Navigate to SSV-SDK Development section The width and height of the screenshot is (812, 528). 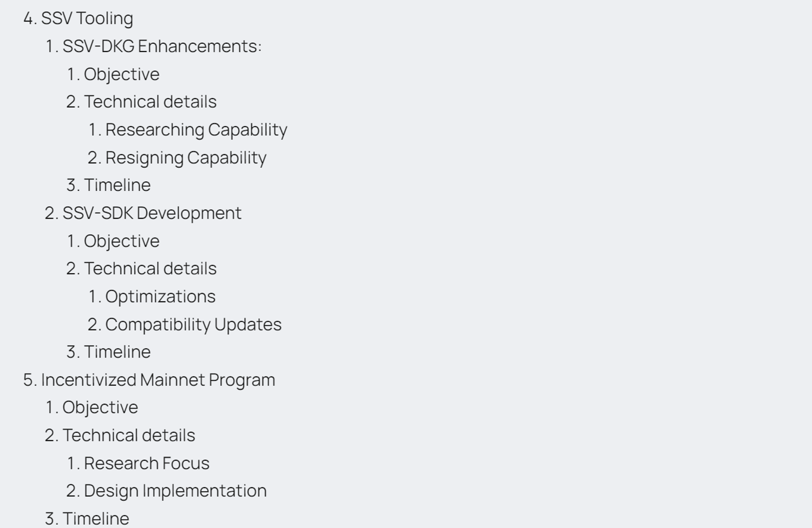pos(152,213)
